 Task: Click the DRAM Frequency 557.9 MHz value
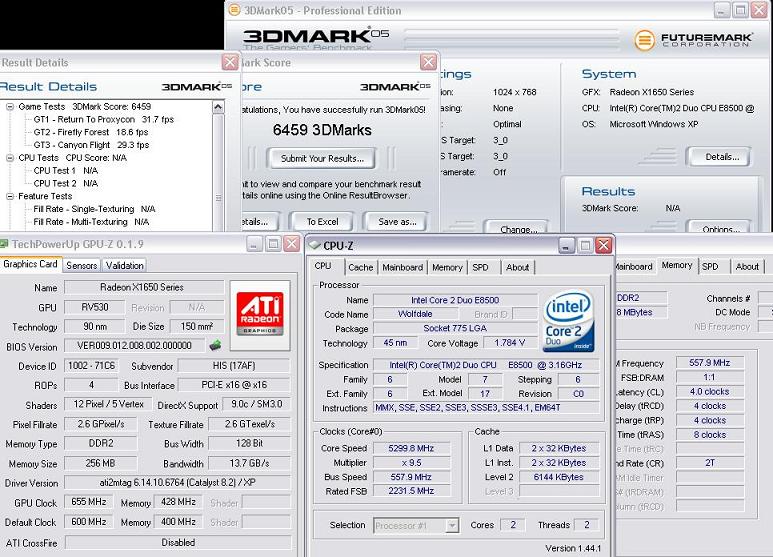click(x=709, y=363)
